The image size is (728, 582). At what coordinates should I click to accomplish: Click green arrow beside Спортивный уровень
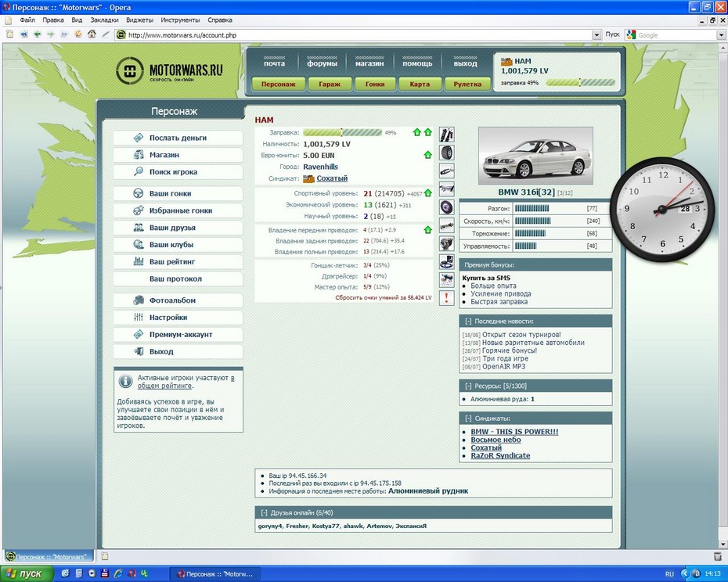[427, 193]
